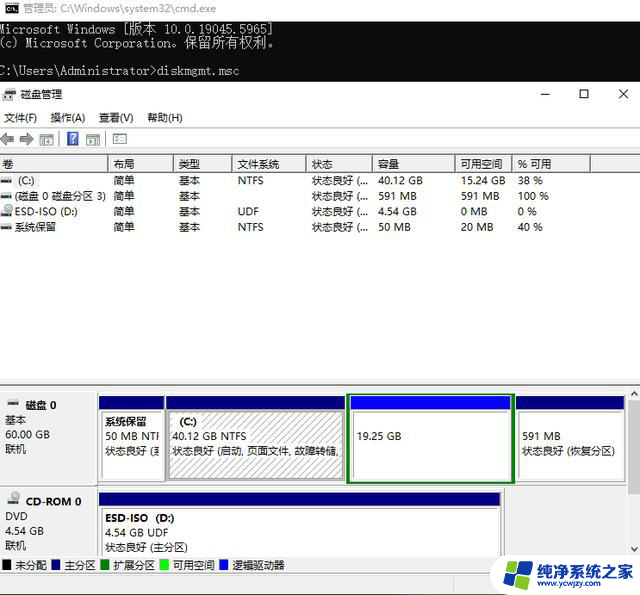Toggle the console tree toolbar icon

point(47,140)
